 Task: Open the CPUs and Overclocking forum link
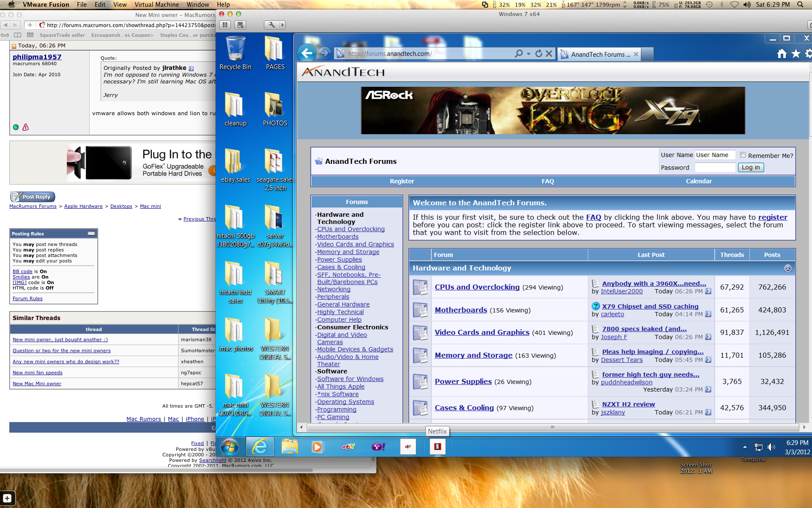tap(477, 287)
